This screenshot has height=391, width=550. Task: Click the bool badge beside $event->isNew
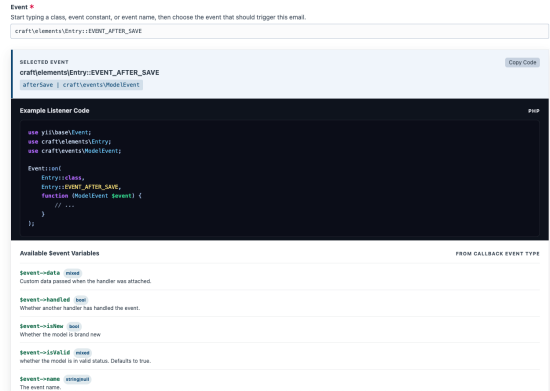point(74,326)
